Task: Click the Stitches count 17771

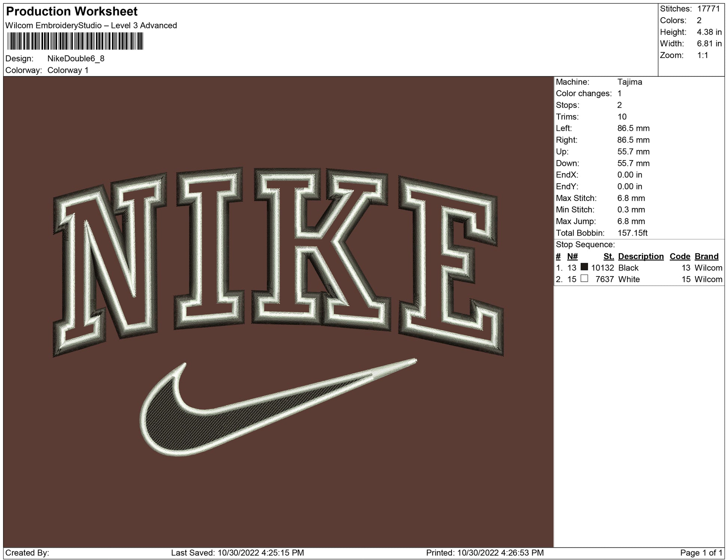Action: tap(709, 9)
